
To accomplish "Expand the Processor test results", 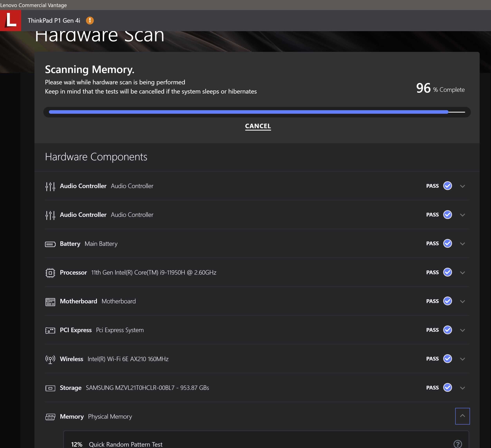I will coord(462,273).
